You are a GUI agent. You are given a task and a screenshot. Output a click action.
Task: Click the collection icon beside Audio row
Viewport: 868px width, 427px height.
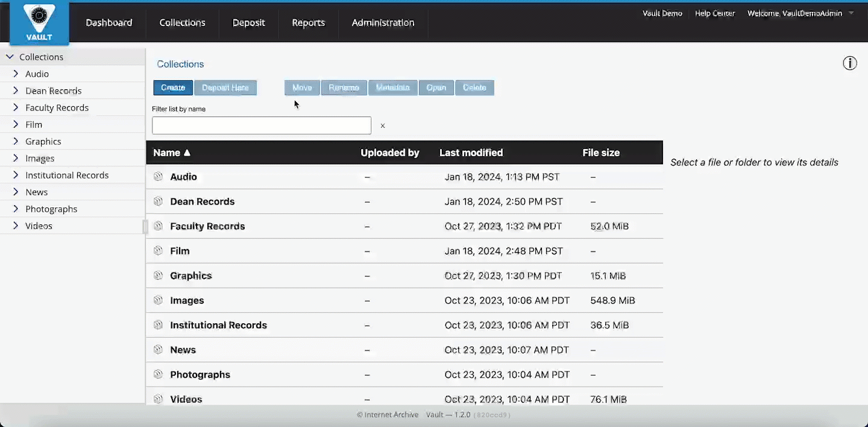tap(158, 177)
